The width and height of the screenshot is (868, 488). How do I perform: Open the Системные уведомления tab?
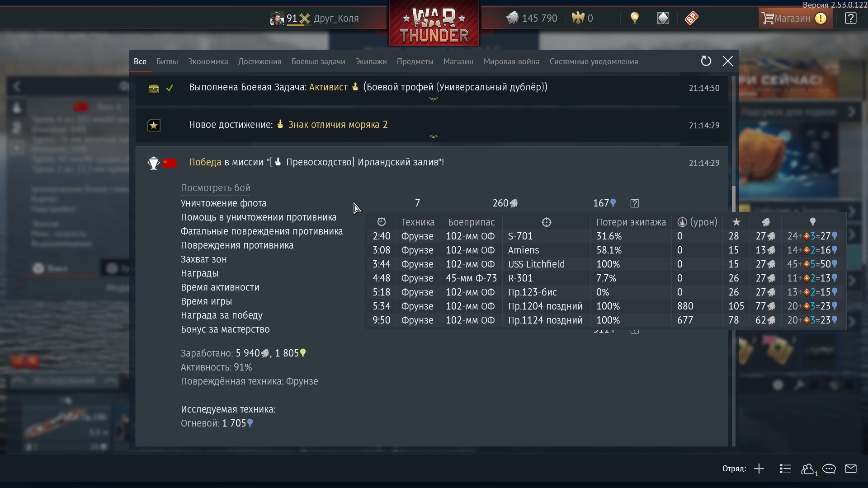[594, 61]
